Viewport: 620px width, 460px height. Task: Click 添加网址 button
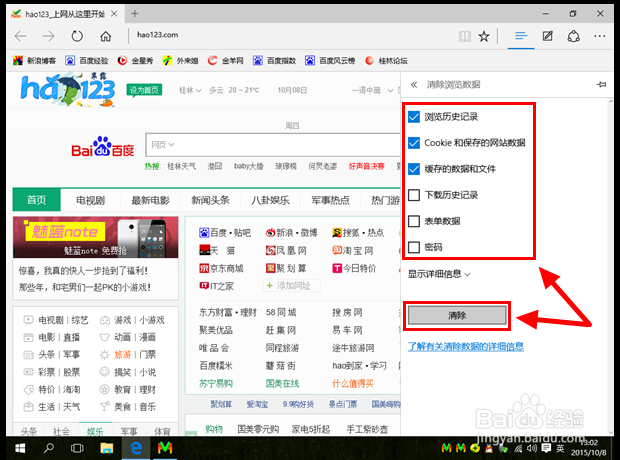click(x=292, y=286)
